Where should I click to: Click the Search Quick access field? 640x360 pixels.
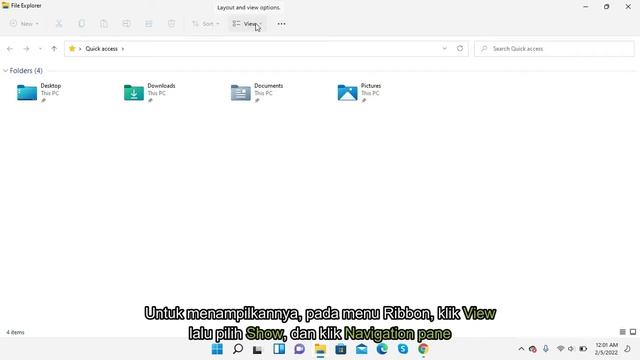point(554,49)
